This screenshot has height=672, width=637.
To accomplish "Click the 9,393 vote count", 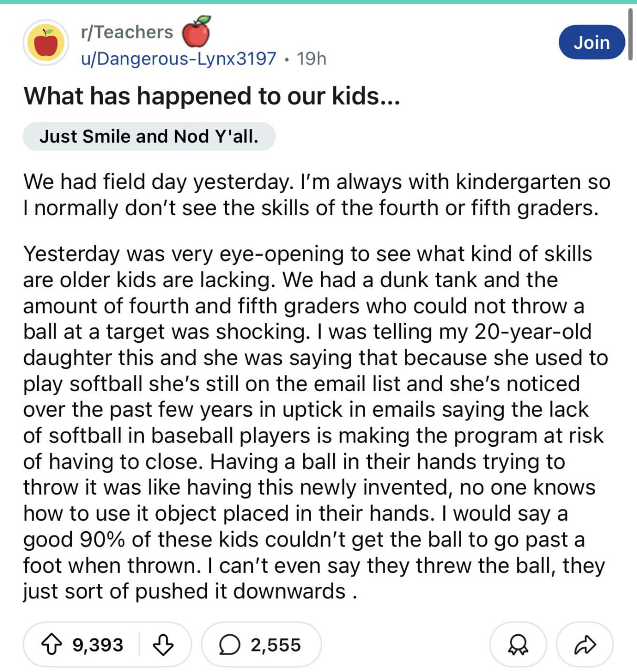I will point(98,645).
